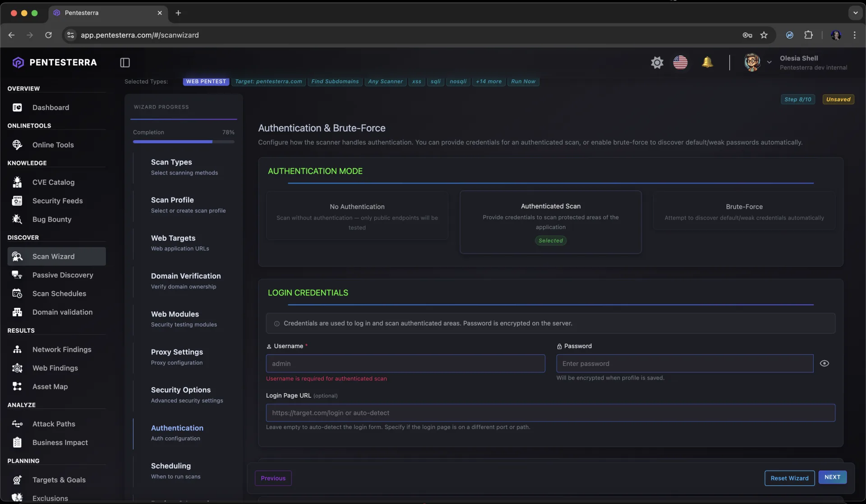Image resolution: width=866 pixels, height=504 pixels.
Task: Open the account dropdown next to Olesia Shell
Action: pyautogui.click(x=770, y=63)
